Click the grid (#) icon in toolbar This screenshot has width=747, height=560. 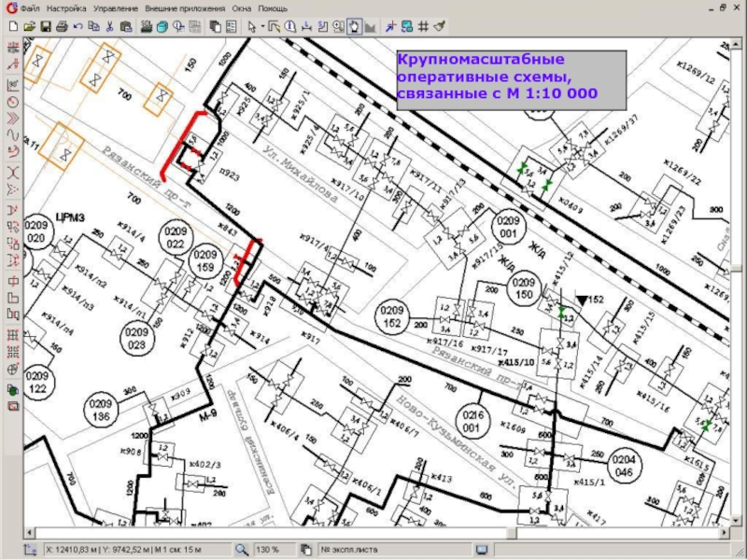coord(423,26)
